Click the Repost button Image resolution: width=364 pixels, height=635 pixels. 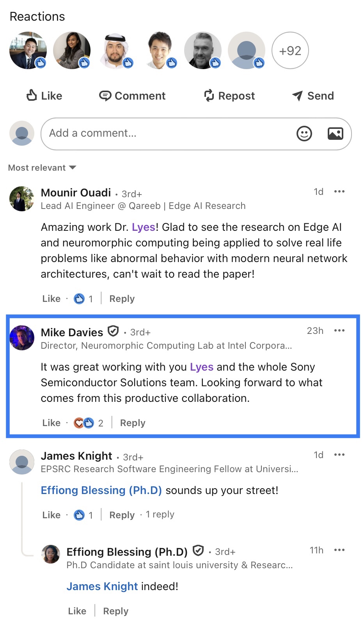tap(229, 96)
